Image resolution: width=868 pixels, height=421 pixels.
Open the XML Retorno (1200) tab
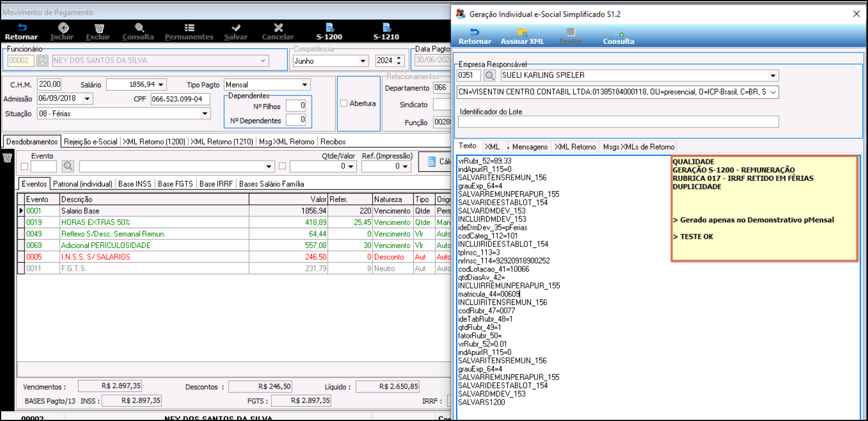pos(154,142)
